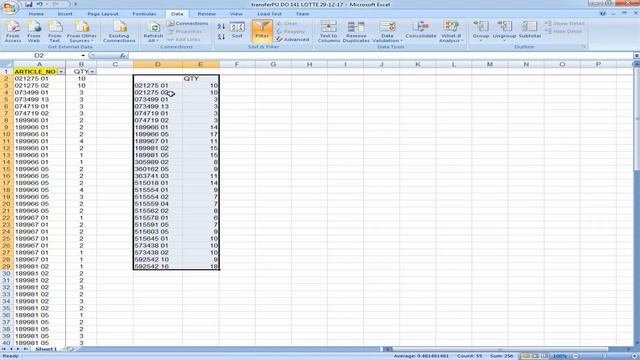
Task: Save the workbook from Quick Access toolbar
Action: pos(29,4)
